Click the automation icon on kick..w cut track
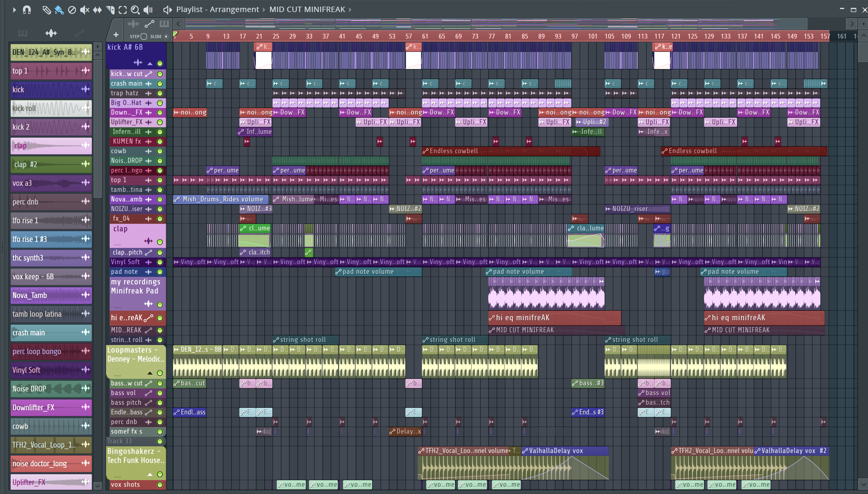This screenshot has width=868, height=494. pos(149,74)
